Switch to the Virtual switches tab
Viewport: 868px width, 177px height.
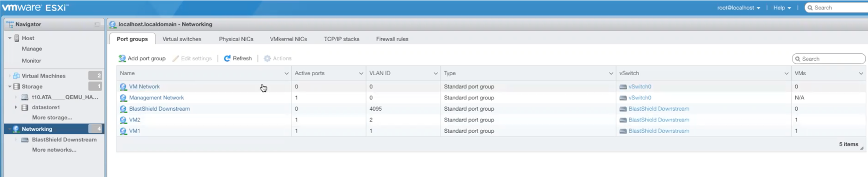(182, 39)
